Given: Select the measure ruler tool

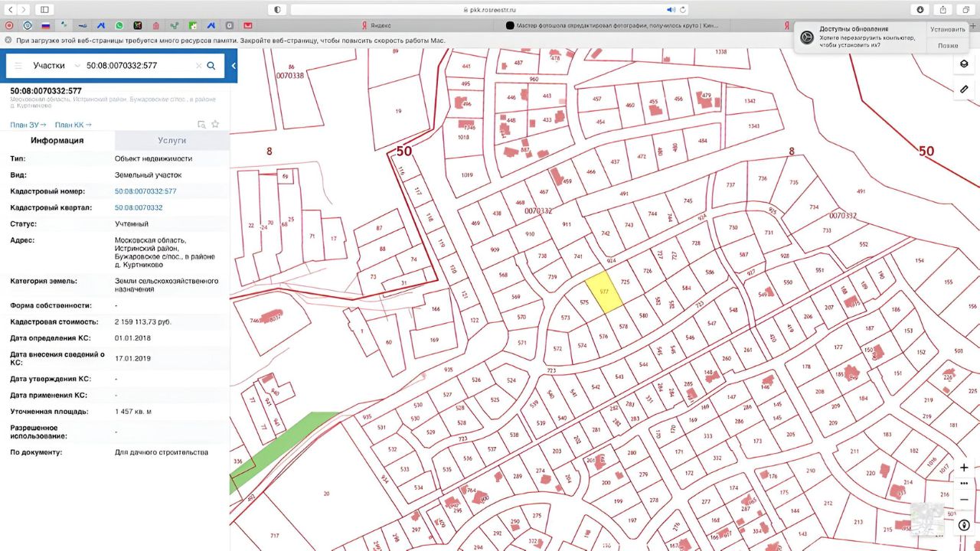Looking at the screenshot, I should point(964,89).
